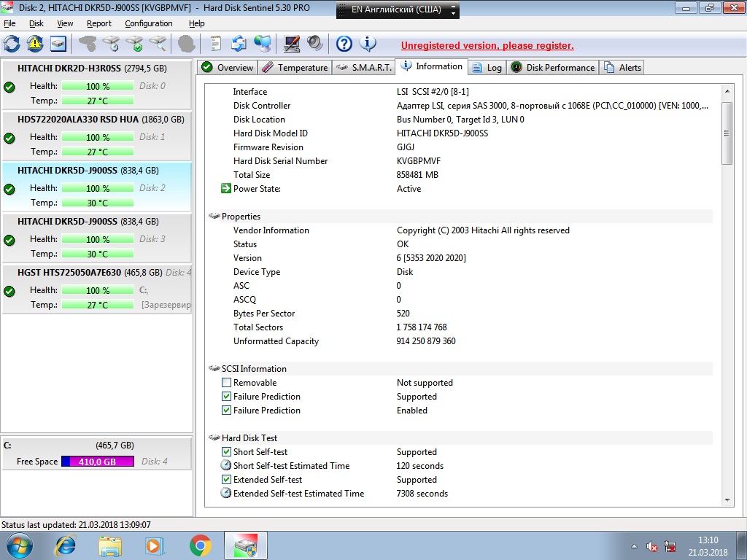Click the blue info bubble About icon

click(x=368, y=44)
